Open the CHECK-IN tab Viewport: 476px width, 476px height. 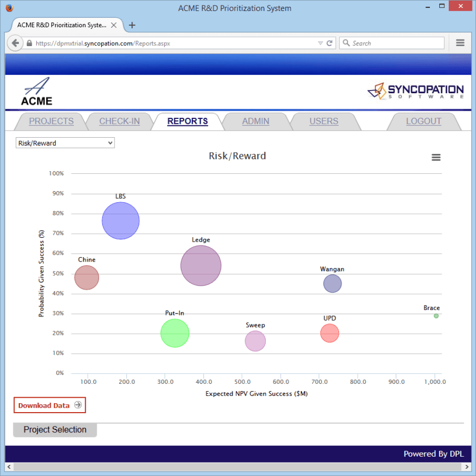coord(119,121)
